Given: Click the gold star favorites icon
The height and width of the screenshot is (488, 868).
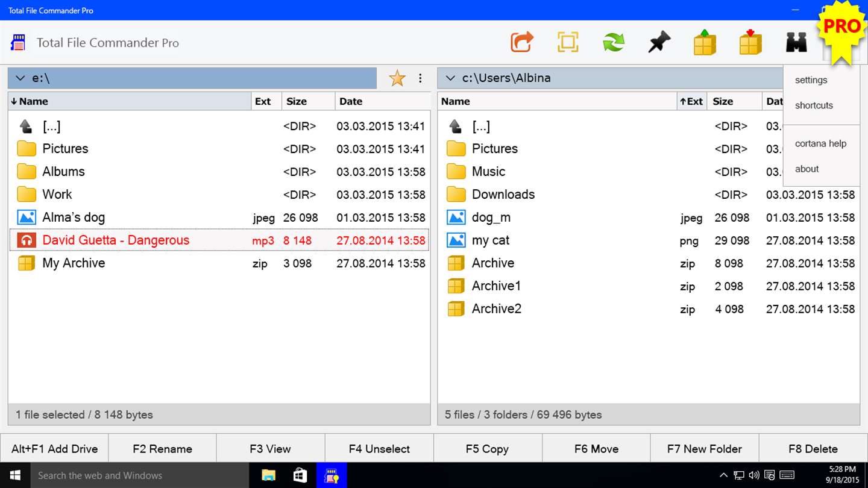Looking at the screenshot, I should tap(397, 78).
